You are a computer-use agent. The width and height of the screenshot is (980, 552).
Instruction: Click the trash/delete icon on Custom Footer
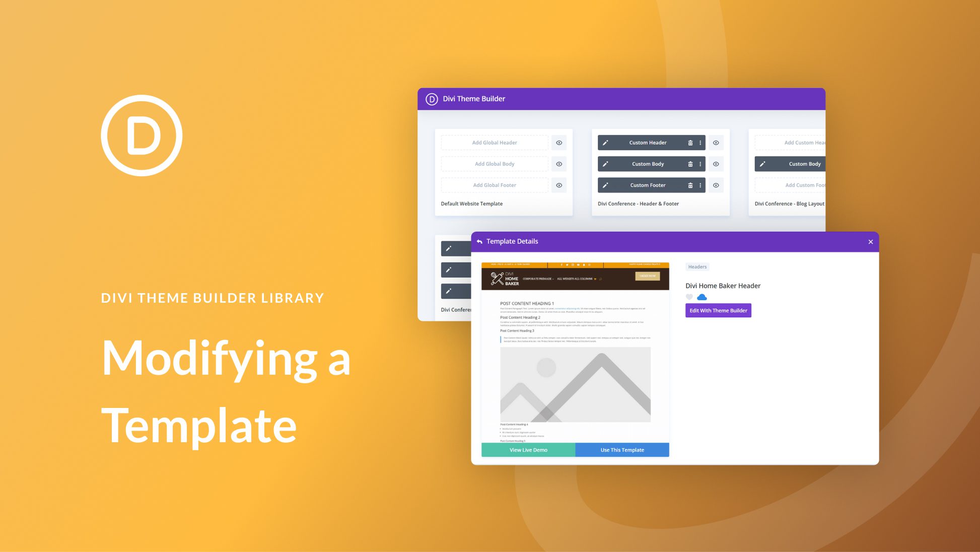tap(689, 185)
